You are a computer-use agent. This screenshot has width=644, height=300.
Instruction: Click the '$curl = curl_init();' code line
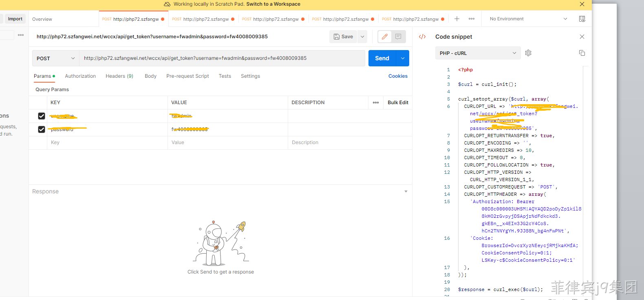(487, 84)
